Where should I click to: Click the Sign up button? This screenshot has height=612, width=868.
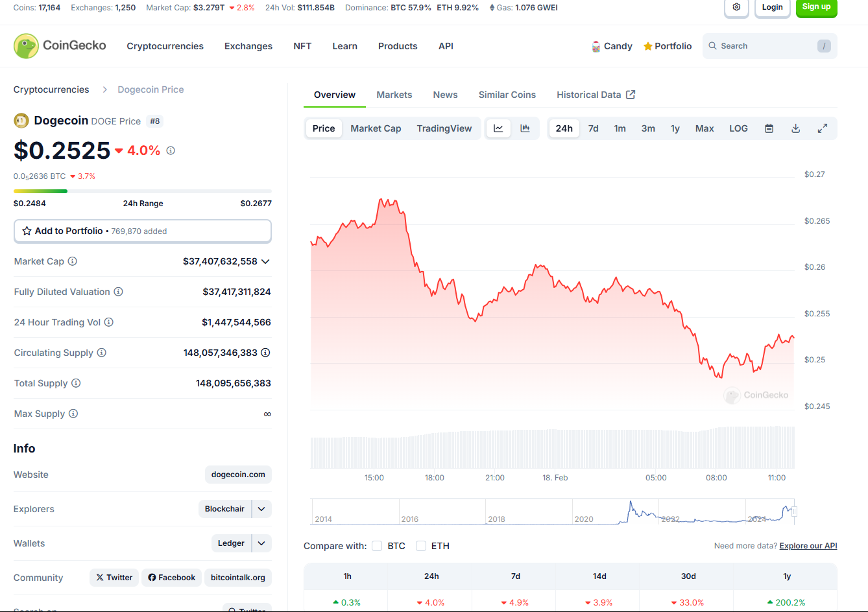[816, 7]
